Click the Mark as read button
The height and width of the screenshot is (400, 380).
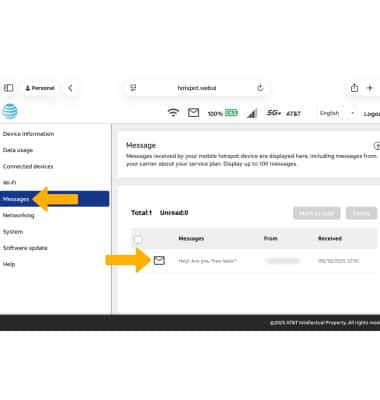coord(317,213)
